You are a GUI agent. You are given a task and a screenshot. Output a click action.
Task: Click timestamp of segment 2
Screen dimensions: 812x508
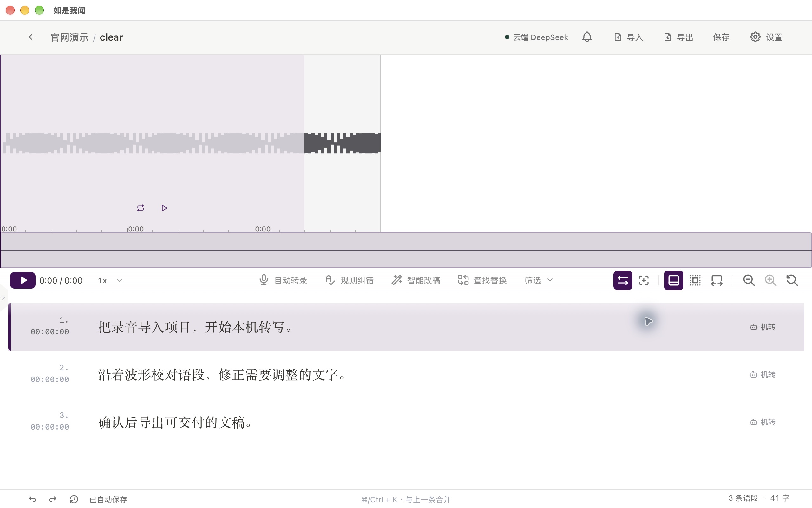coord(50,379)
